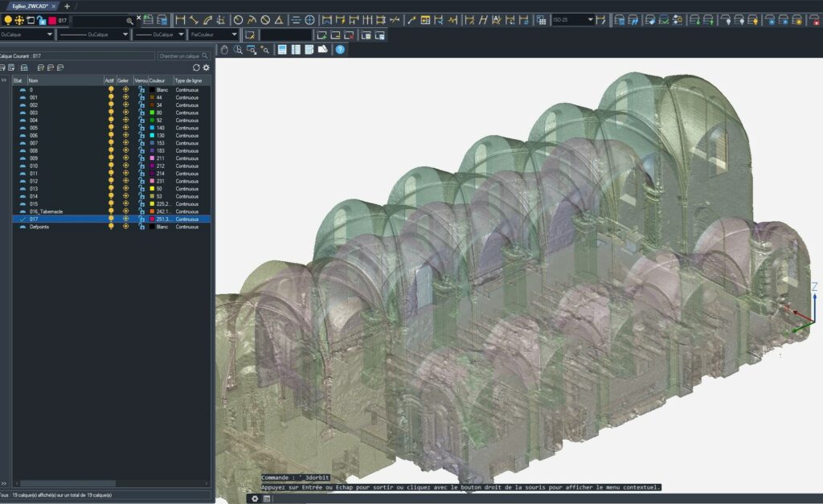This screenshot has height=504, width=823.
Task: Click the zoom window icon
Action: 252,49
